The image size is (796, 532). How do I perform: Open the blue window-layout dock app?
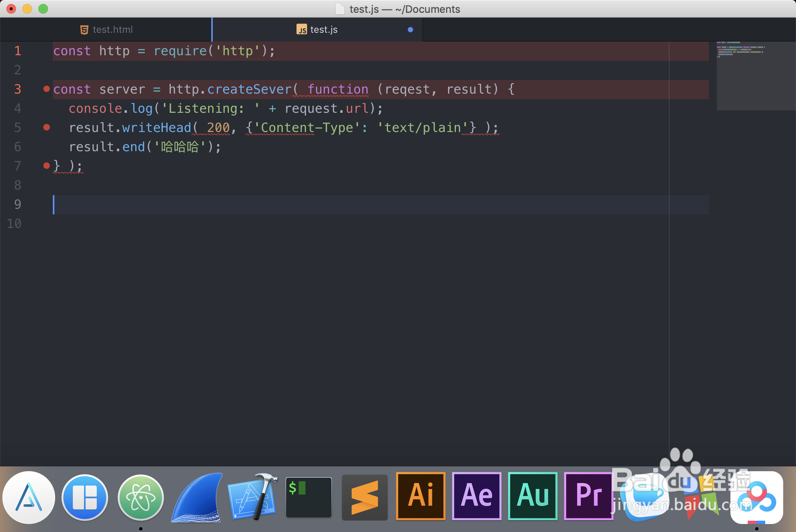click(x=85, y=497)
